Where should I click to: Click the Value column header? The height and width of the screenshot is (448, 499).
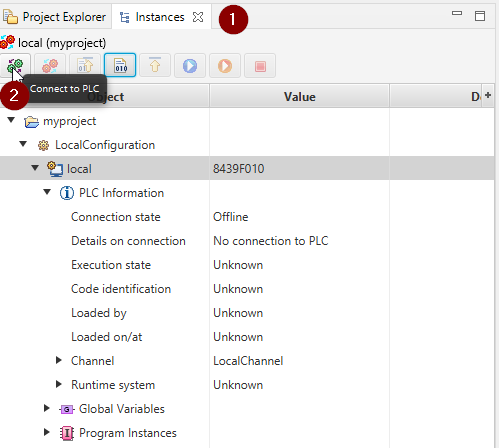[300, 97]
